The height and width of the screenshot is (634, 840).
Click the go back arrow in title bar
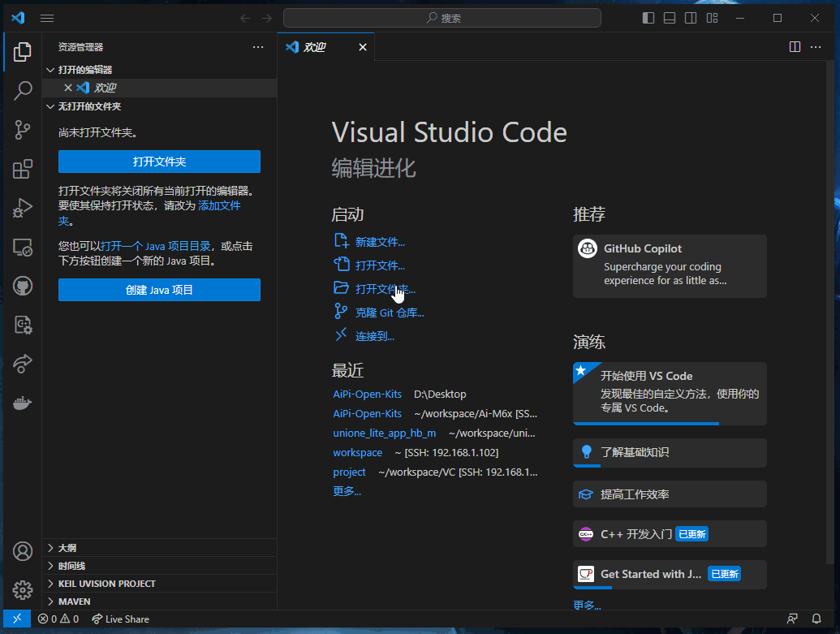(245, 18)
